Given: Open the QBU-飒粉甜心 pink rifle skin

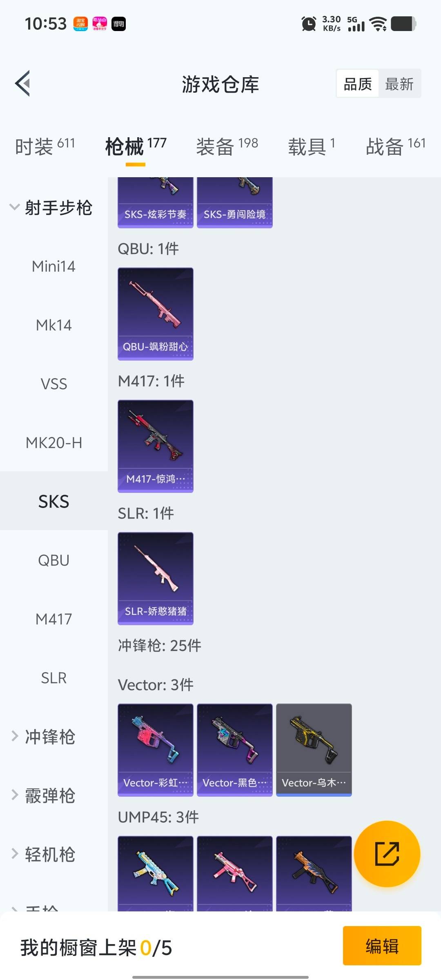Looking at the screenshot, I should pos(155,314).
